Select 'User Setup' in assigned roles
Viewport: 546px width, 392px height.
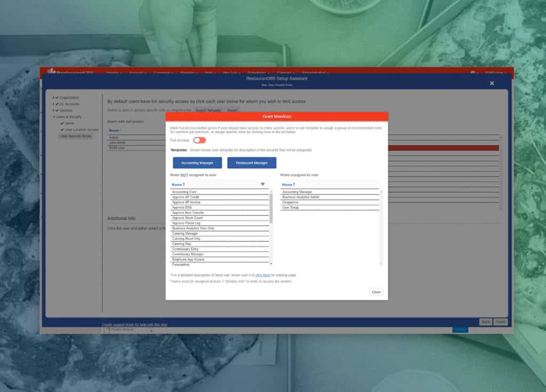330,207
